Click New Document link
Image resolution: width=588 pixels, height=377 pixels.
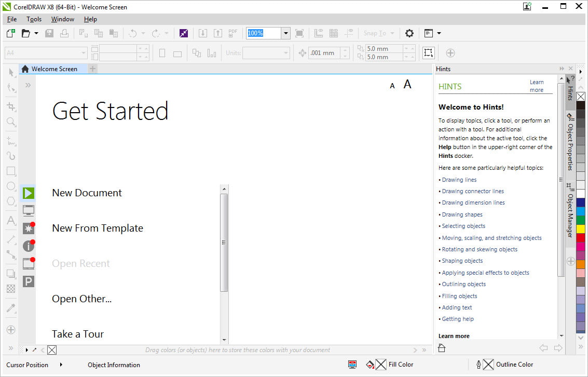coord(87,193)
